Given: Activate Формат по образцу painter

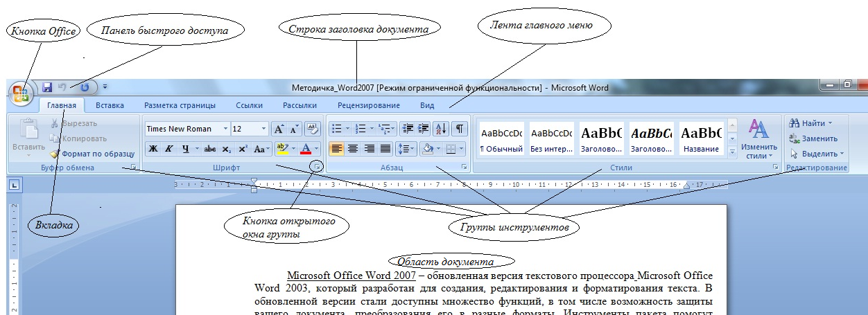Looking at the screenshot, I should click(x=92, y=154).
